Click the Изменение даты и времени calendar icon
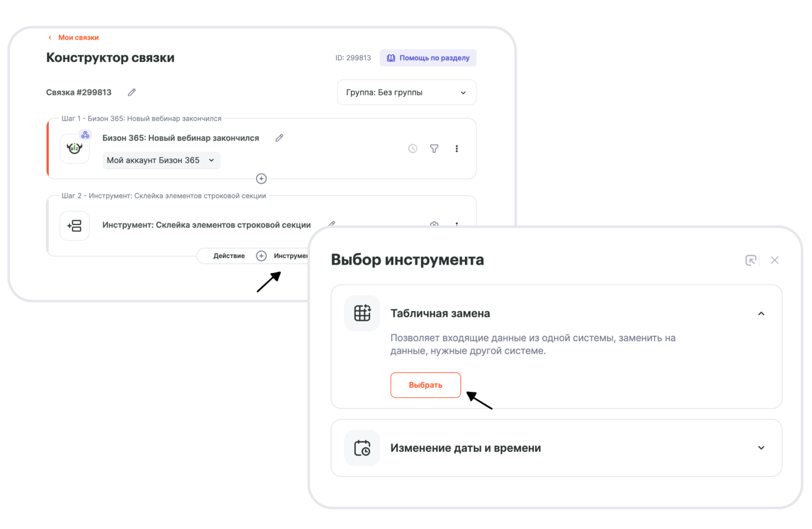The image size is (812, 529). click(x=362, y=448)
